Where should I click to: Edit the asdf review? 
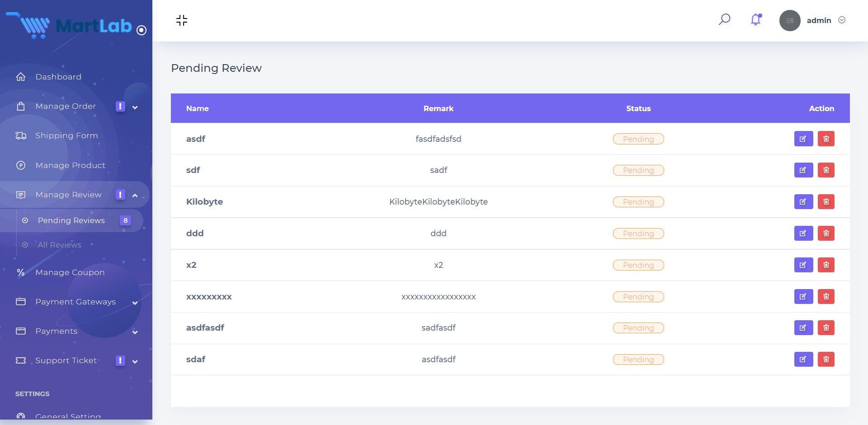[803, 139]
